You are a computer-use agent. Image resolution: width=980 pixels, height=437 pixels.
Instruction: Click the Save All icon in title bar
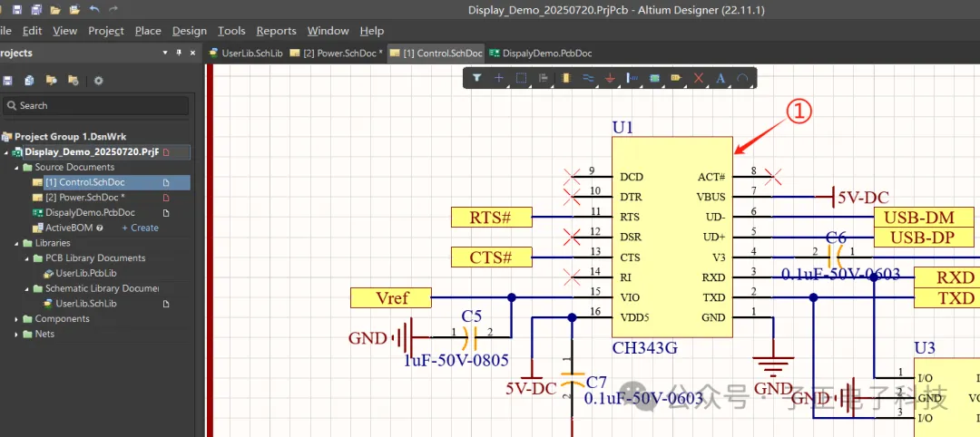36,9
